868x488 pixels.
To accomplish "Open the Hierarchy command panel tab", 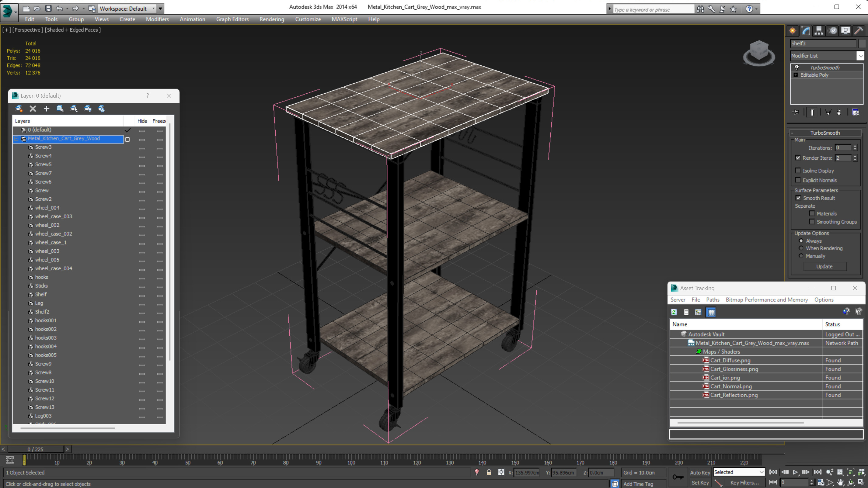I will click(819, 31).
